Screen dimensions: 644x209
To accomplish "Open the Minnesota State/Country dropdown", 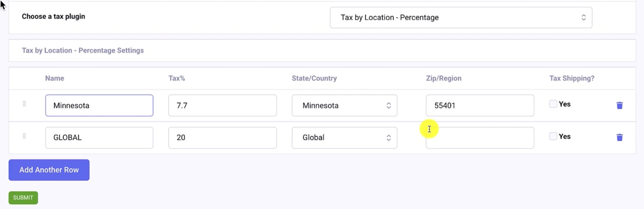I will coord(344,105).
